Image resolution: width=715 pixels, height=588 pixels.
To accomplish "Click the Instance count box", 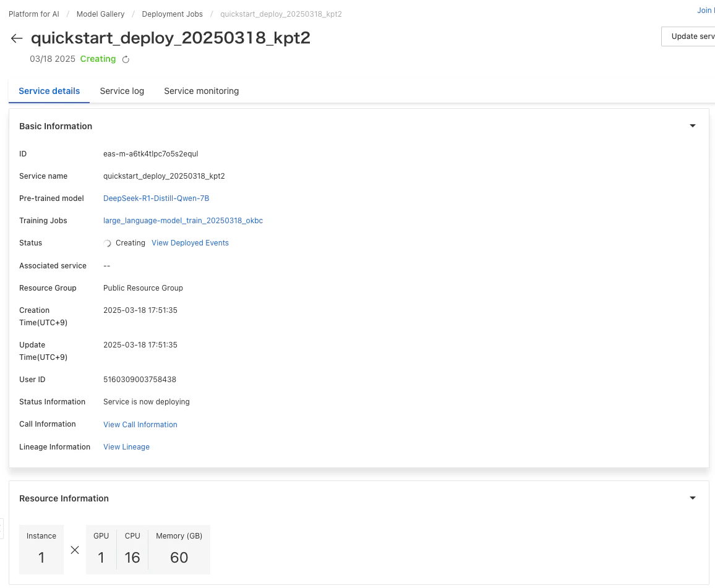I will [41, 549].
